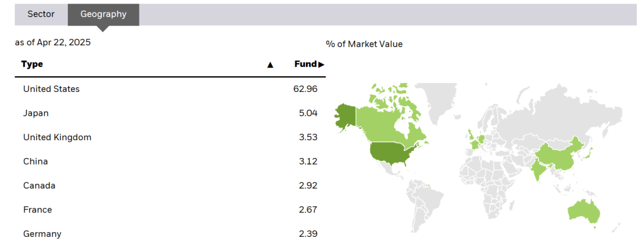
Task: Select the United States table row
Action: click(171, 89)
